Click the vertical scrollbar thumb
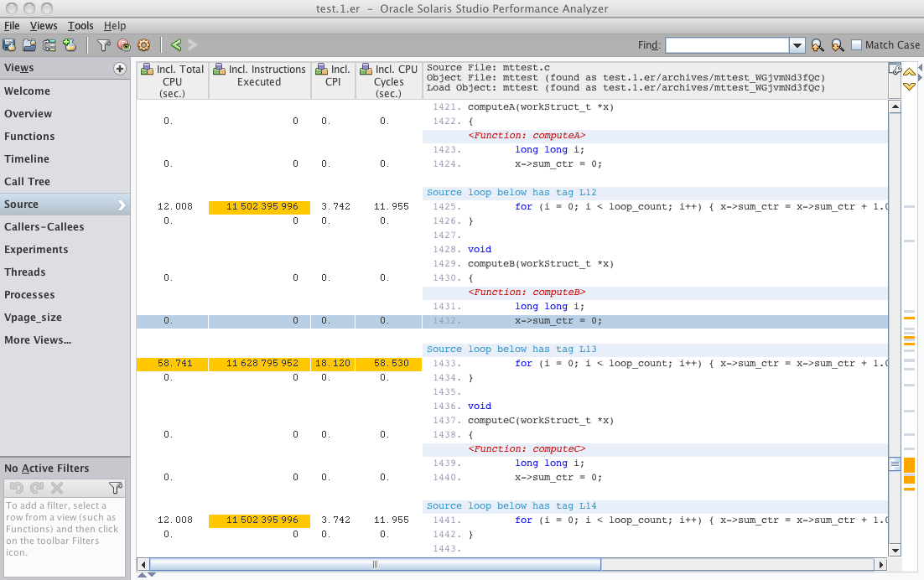Screen dimensions: 924x580 [x=895, y=463]
